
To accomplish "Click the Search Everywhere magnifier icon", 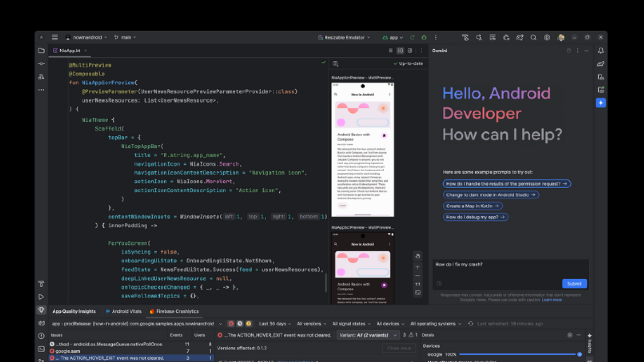I will (533, 38).
